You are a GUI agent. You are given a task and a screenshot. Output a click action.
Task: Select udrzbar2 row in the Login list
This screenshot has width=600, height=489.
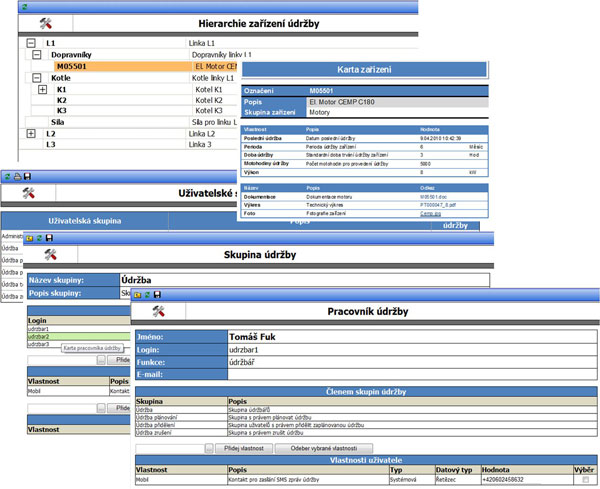79,337
